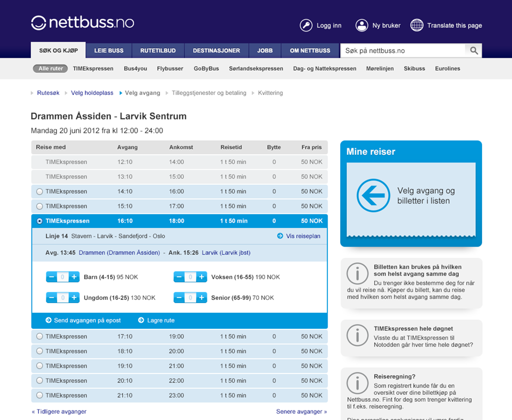Click the arrow icon beside Send avgangen på epost
Viewport: 512px width, 420px height.
(49, 320)
